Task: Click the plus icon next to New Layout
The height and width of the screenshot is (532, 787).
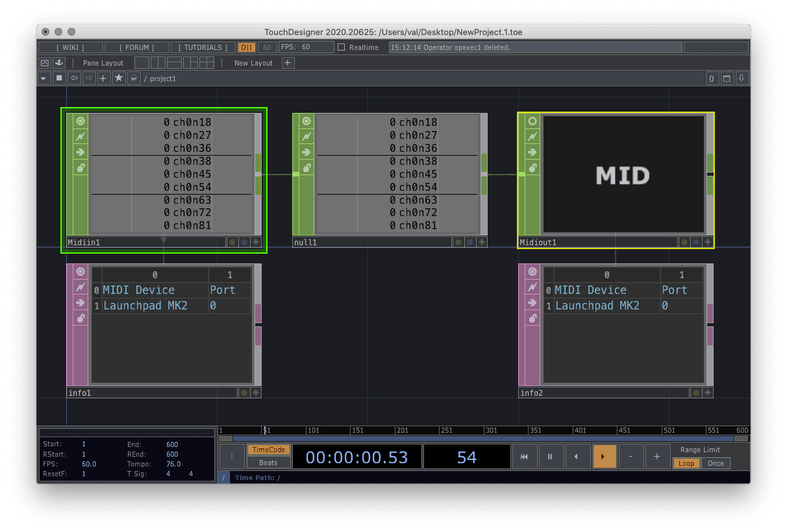Action: click(x=288, y=63)
